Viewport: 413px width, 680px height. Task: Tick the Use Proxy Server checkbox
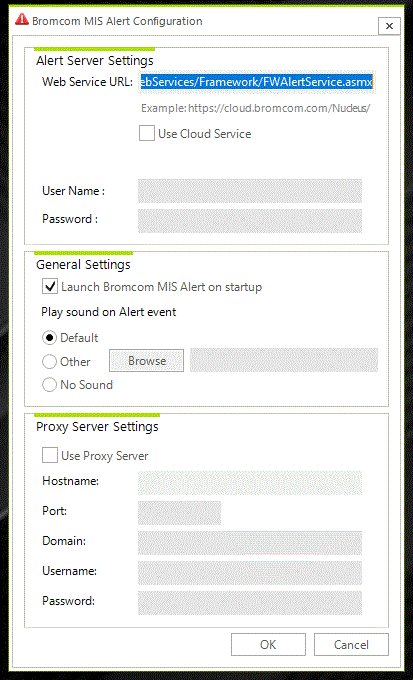[x=50, y=455]
